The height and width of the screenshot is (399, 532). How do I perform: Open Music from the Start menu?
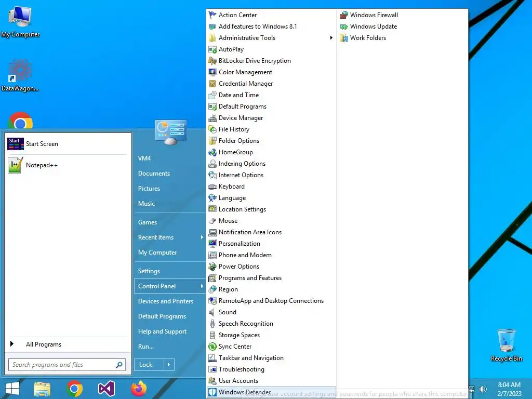(146, 204)
